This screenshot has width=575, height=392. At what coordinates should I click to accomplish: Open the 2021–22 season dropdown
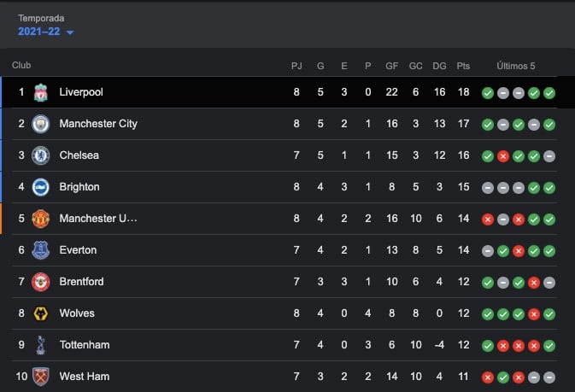[46, 32]
